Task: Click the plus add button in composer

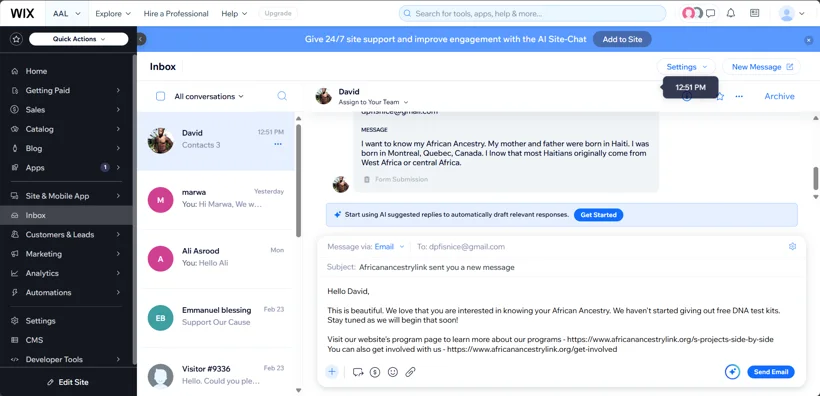Action: click(332, 372)
